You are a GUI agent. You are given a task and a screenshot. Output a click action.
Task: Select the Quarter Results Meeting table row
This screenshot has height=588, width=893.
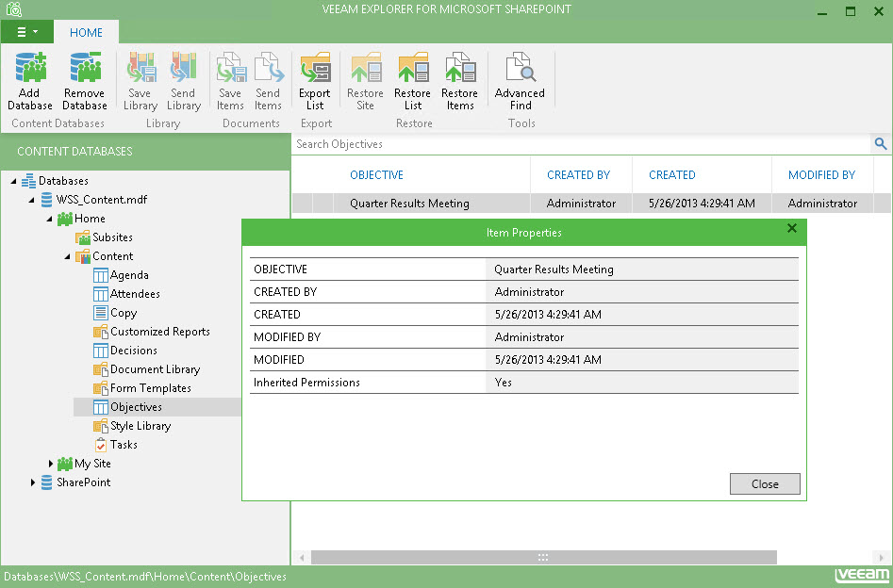[x=591, y=204]
